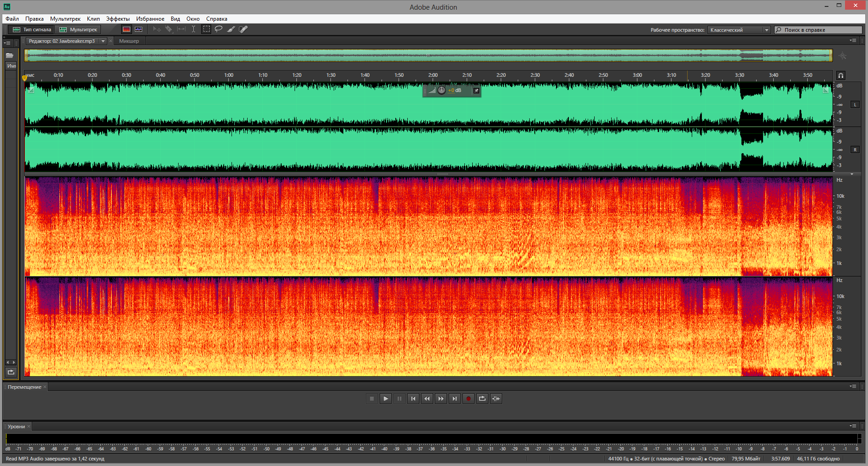Move playhead to previous marker
This screenshot has width=868, height=466.
click(413, 399)
